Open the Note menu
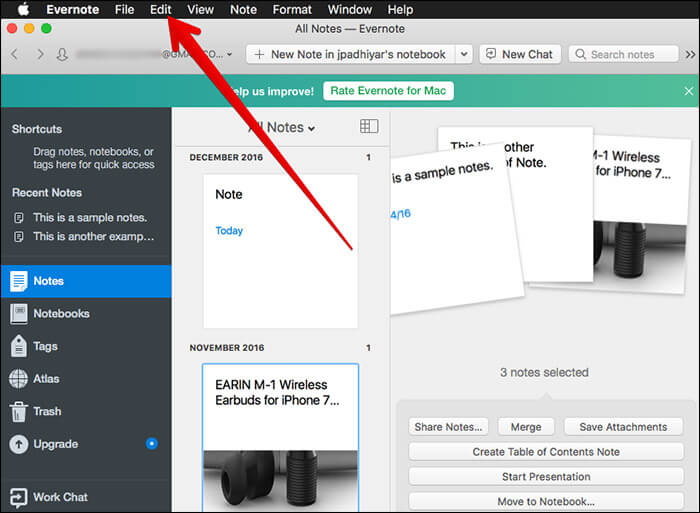This screenshot has height=513, width=700. (243, 9)
